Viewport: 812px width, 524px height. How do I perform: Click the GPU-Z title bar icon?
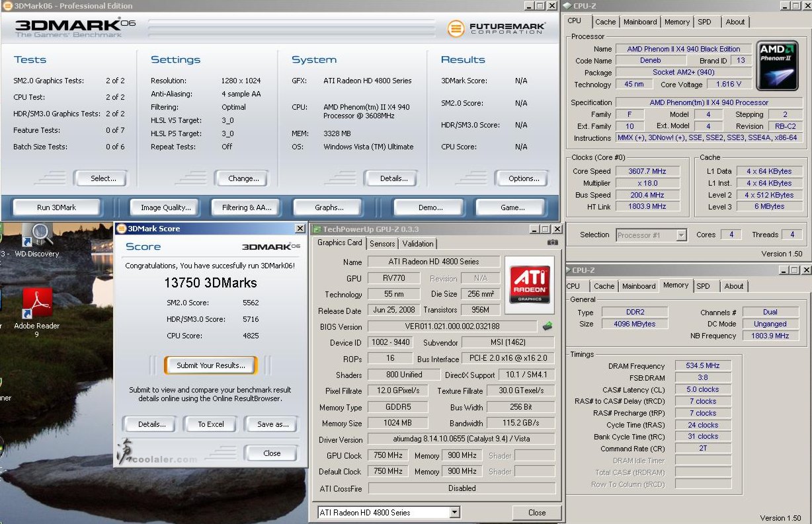(x=317, y=229)
